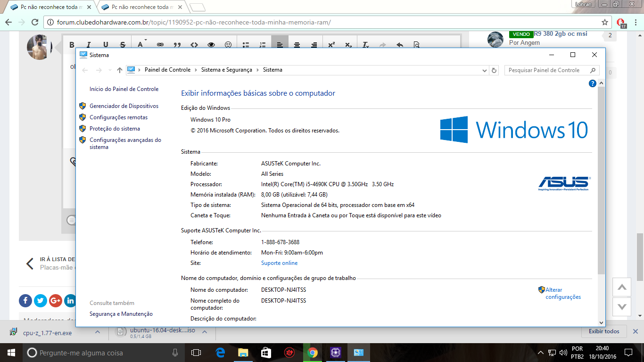This screenshot has width=644, height=362.
Task: Insert a spoiler using the eye icon
Action: [x=211, y=45]
